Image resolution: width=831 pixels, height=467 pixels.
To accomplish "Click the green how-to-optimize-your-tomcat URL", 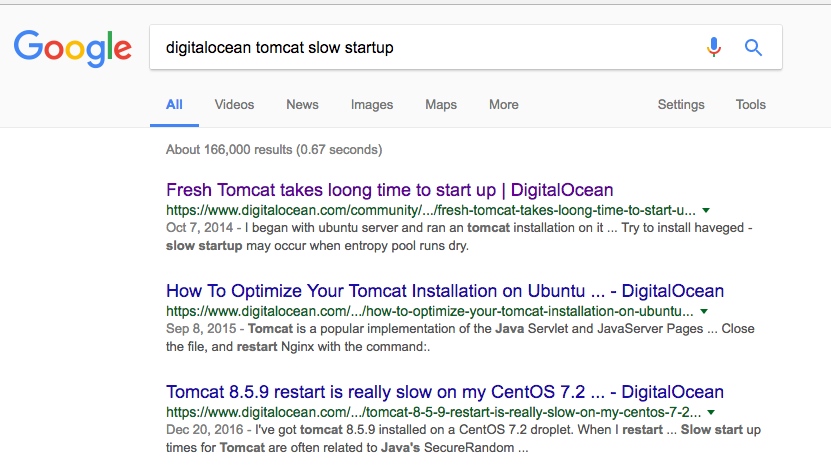I will pos(429,311).
